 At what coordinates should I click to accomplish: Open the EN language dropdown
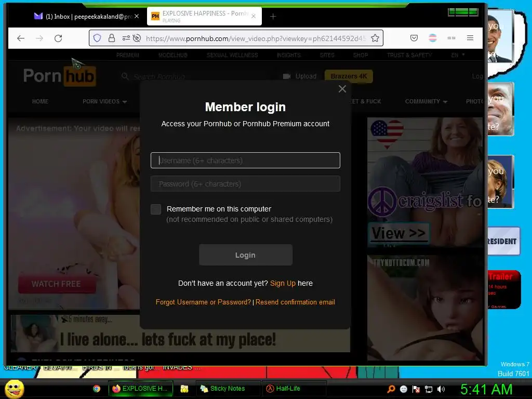point(458,55)
